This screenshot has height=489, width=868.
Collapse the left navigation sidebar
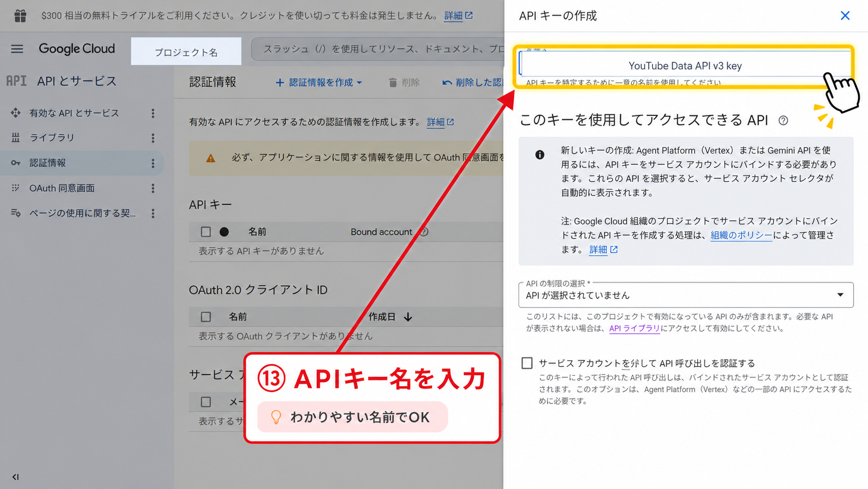pos(16,477)
